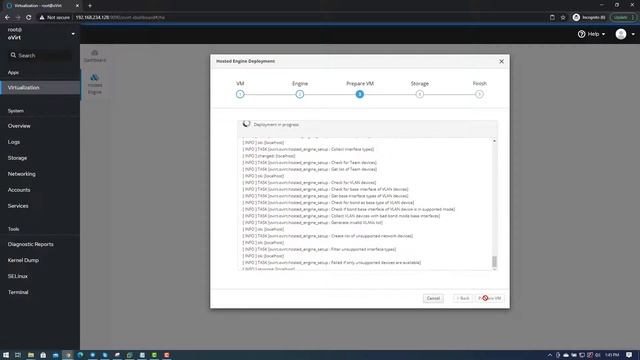Click the VM wizard step circle
Image resolution: width=640 pixels, height=360 pixels.
click(240, 94)
